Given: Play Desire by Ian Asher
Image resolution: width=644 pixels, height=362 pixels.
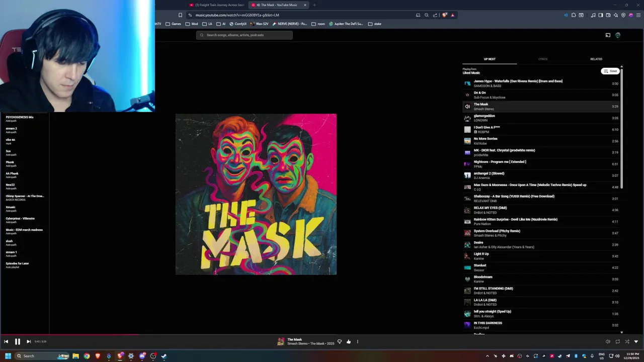Looking at the screenshot, I should tap(541, 245).
